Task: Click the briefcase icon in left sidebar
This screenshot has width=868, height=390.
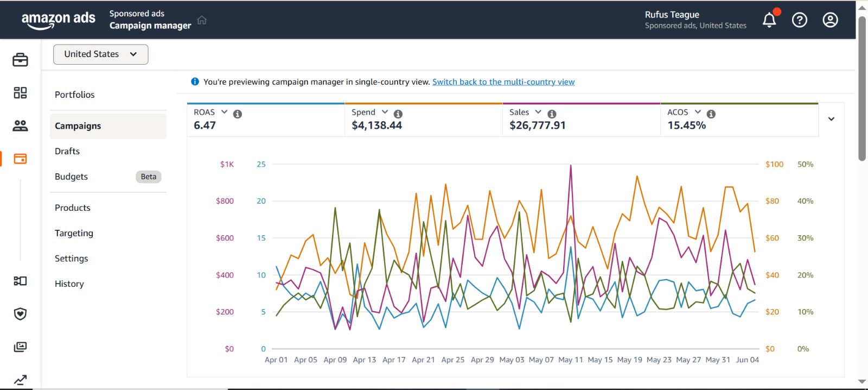Action: coord(20,60)
